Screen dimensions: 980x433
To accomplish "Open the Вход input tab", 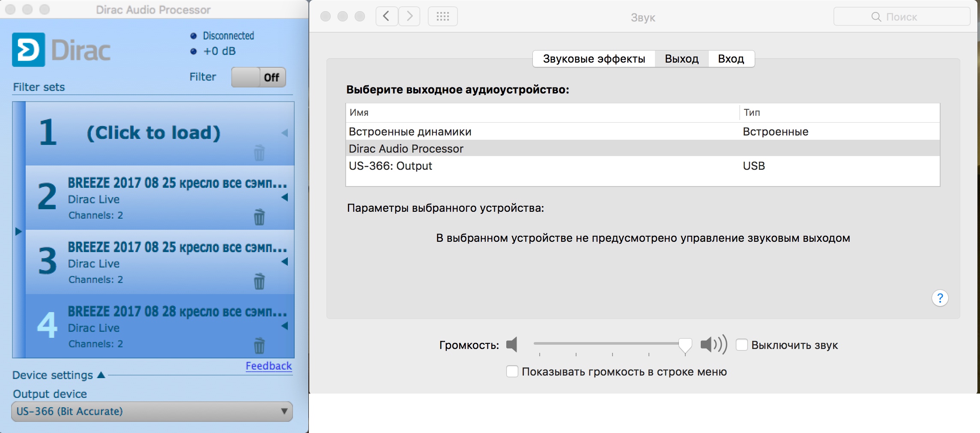I will (x=731, y=59).
